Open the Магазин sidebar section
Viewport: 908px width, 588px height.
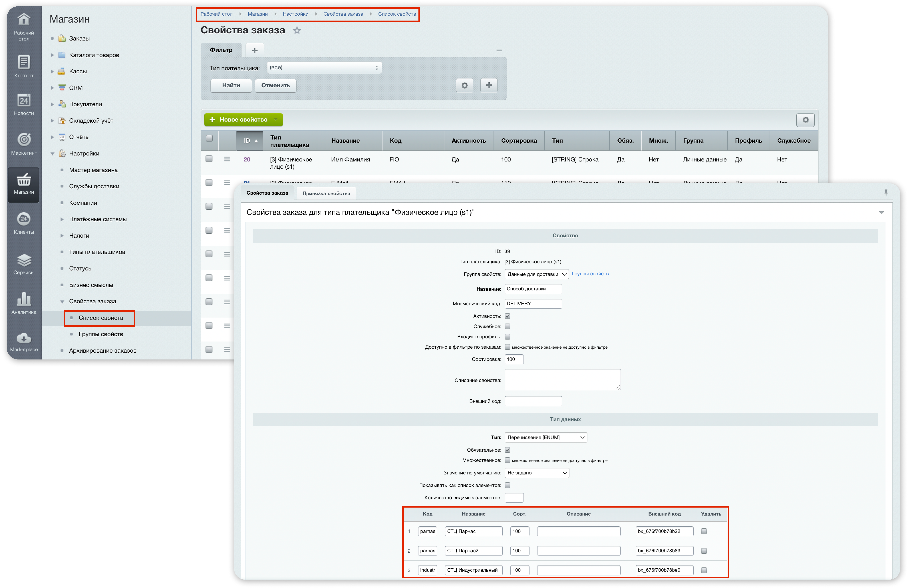pyautogui.click(x=24, y=185)
